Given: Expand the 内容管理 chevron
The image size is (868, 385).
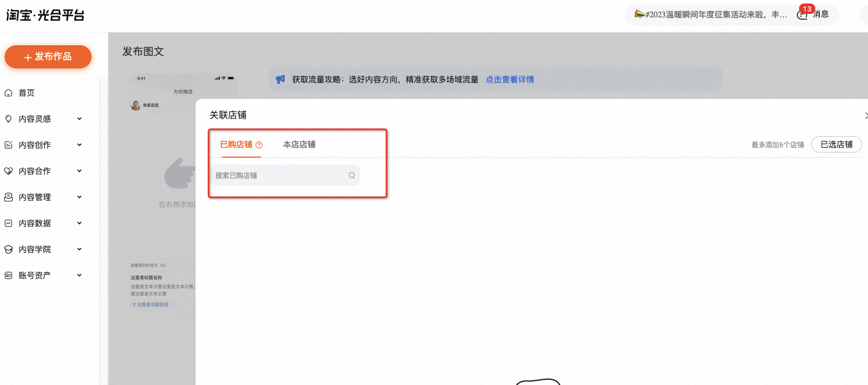Looking at the screenshot, I should 79,197.
